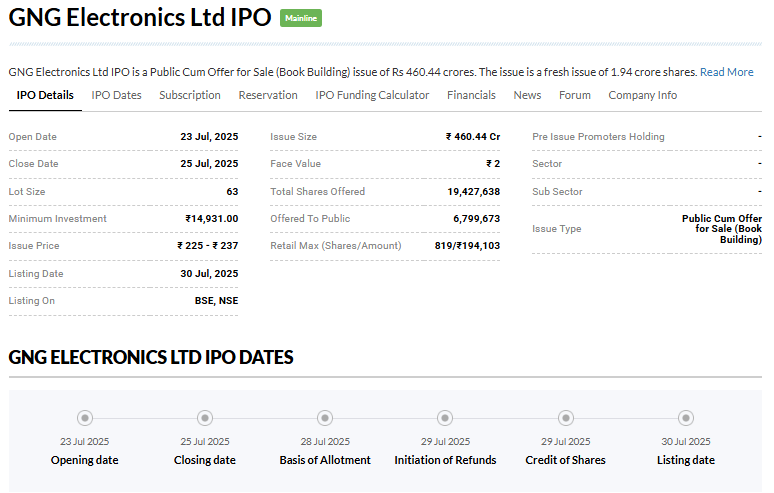
Task: Click the Offered To Public value 6,799,673
Action: [x=477, y=219]
